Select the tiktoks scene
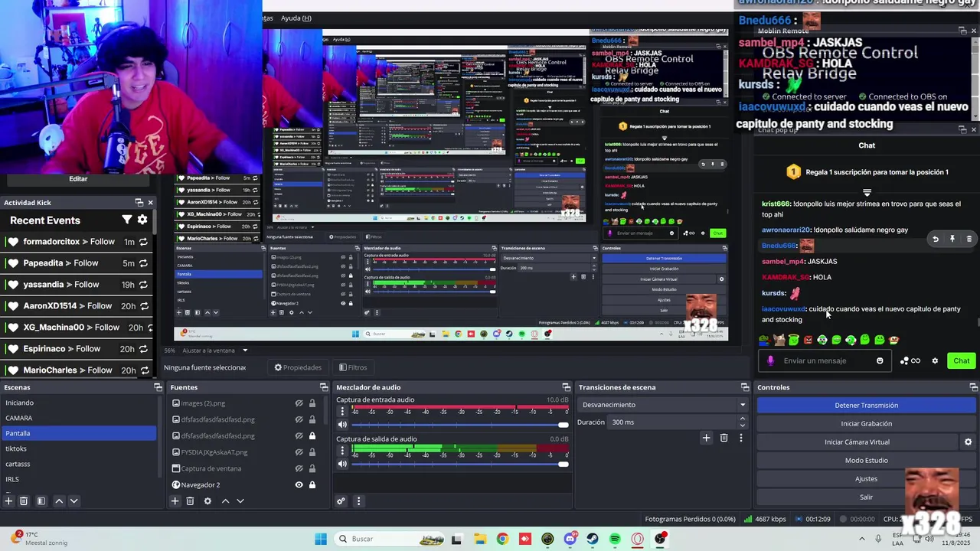 (78, 448)
